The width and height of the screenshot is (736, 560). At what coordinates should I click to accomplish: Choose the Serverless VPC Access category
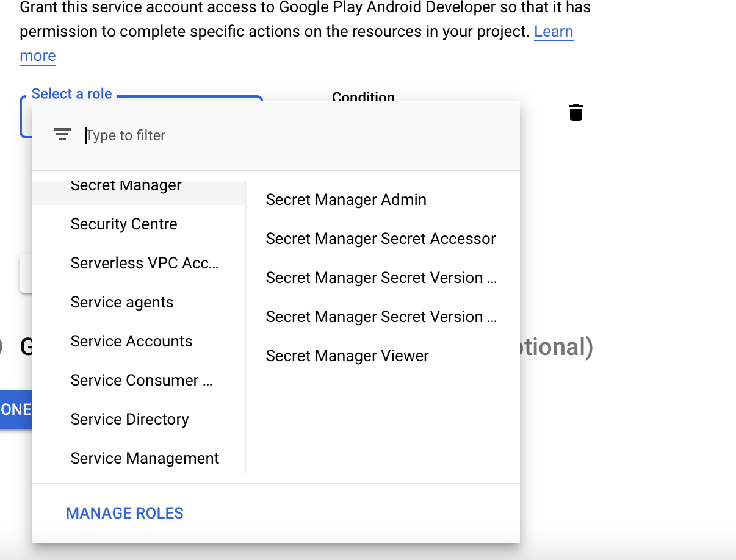[145, 263]
